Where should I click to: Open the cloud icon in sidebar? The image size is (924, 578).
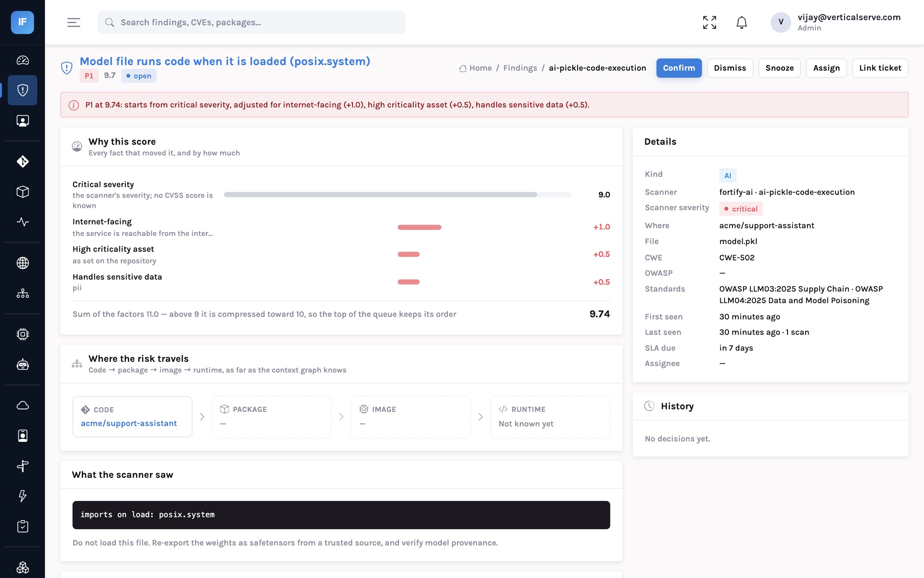(x=22, y=405)
